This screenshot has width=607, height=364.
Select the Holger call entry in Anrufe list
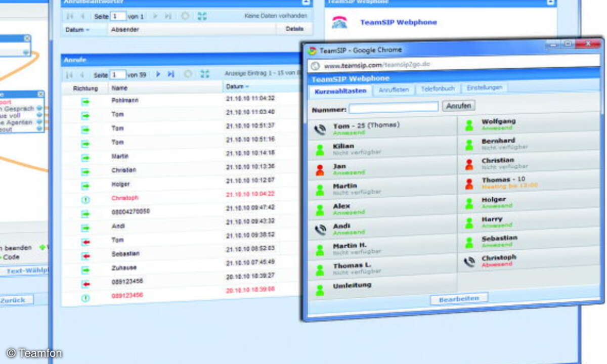click(121, 184)
